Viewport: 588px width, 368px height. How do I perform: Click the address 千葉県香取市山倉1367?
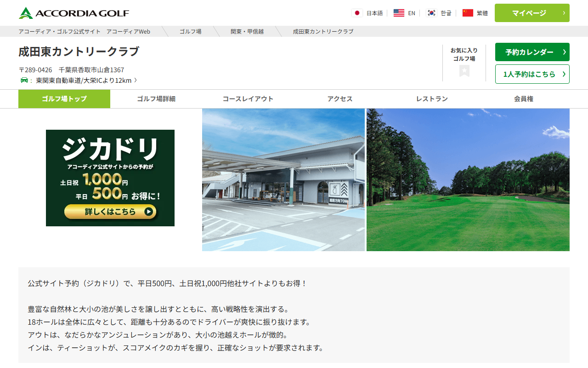[91, 70]
